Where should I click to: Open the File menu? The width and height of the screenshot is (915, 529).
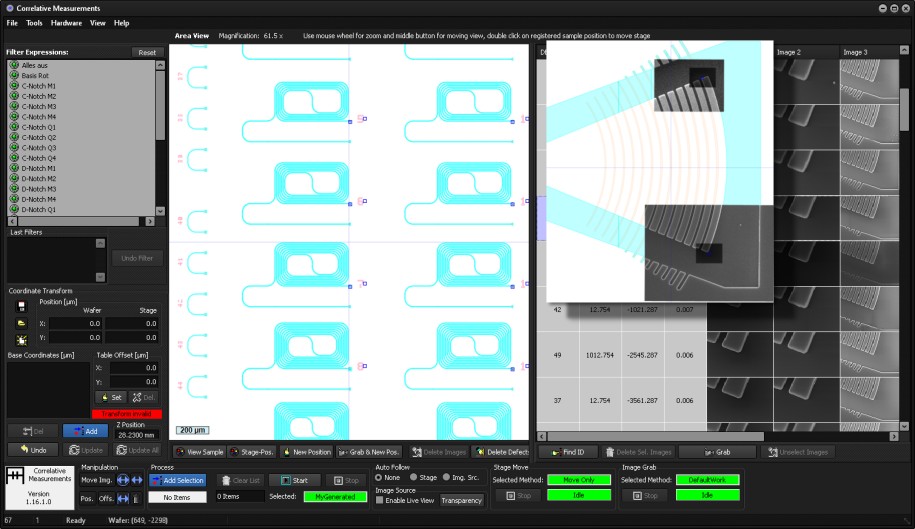click(12, 23)
